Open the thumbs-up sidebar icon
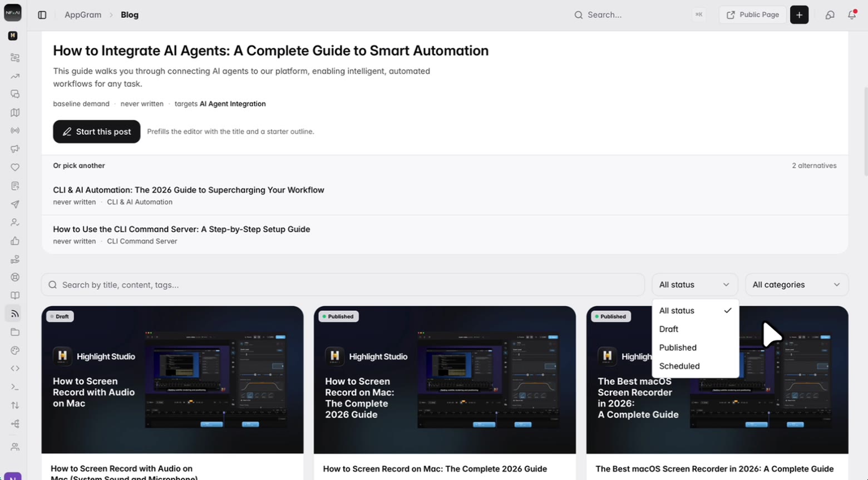Viewport: 868px width, 480px height. click(15, 241)
